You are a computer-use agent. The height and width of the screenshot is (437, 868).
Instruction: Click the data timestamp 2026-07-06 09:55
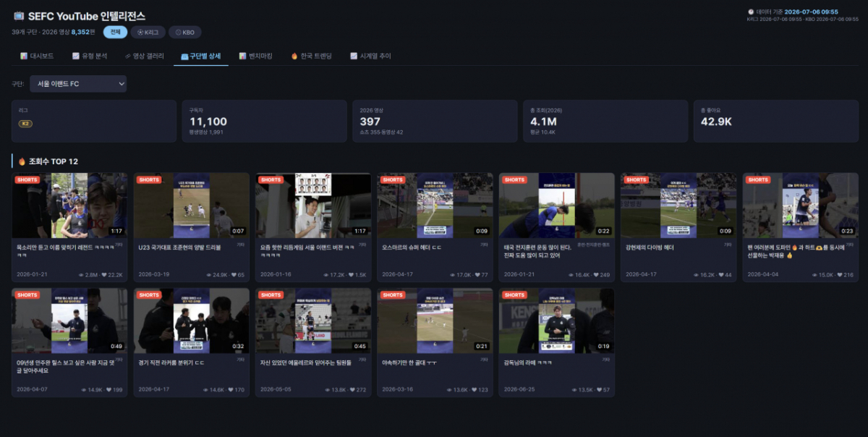click(x=811, y=12)
